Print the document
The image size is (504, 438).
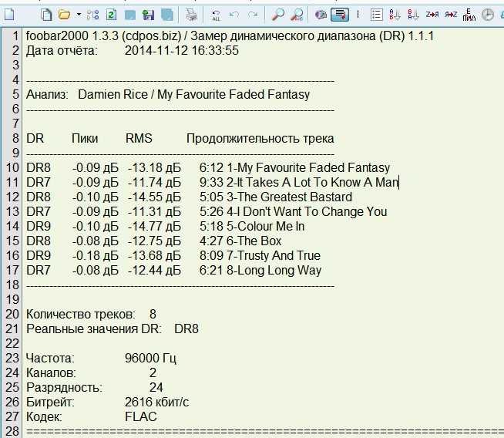pos(191,15)
